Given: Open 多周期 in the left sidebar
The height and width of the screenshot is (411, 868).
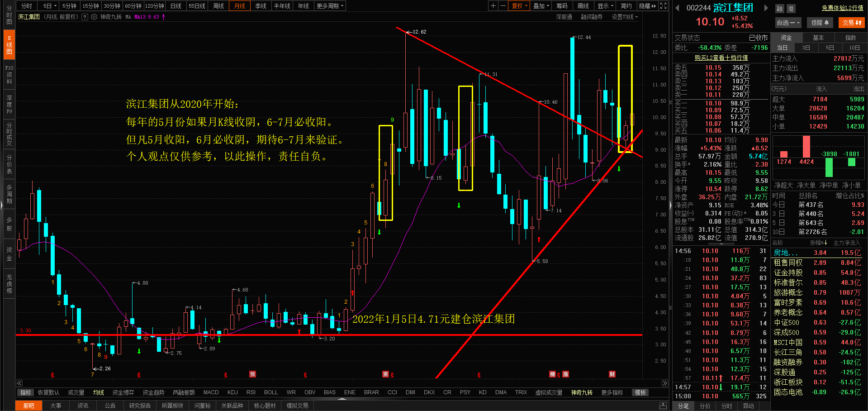Looking at the screenshot, I should click(x=9, y=194).
